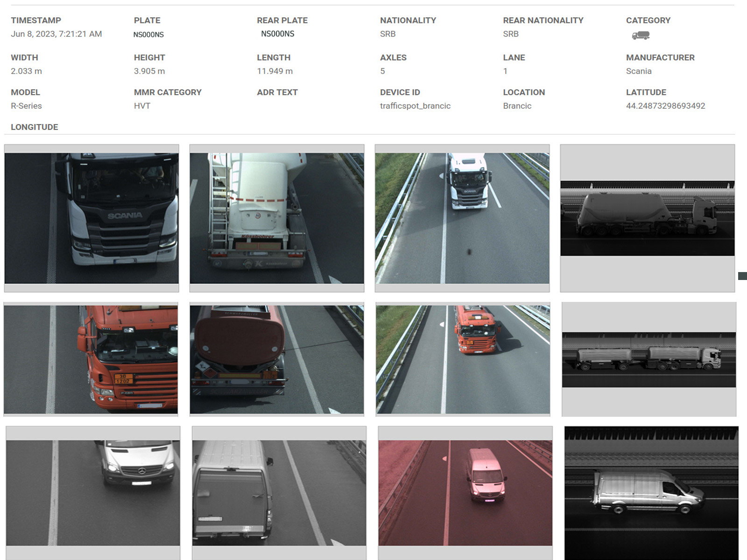Open grayscale side profile of the van
The height and width of the screenshot is (560, 747).
pos(651,493)
